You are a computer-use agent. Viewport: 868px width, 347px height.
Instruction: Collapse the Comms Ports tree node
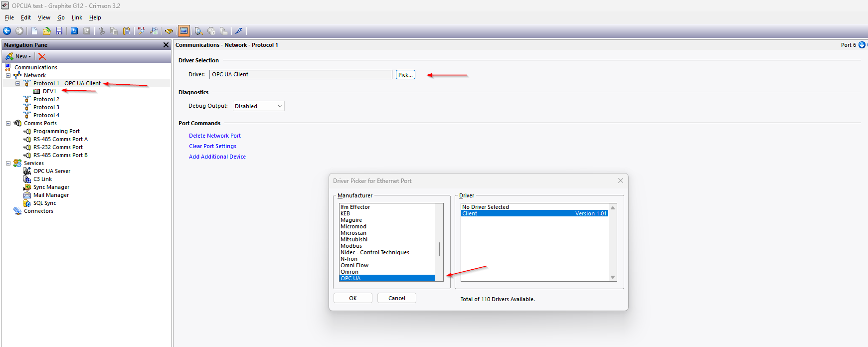(x=8, y=123)
